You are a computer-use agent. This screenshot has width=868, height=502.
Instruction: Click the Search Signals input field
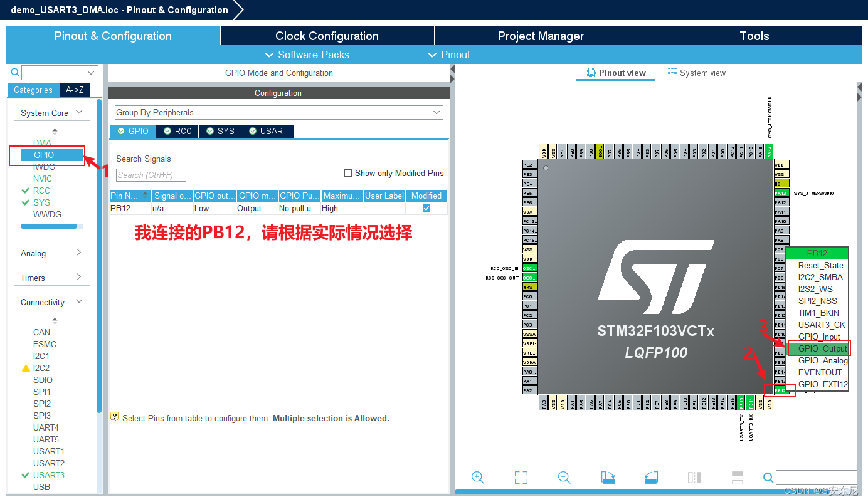pyautogui.click(x=150, y=175)
